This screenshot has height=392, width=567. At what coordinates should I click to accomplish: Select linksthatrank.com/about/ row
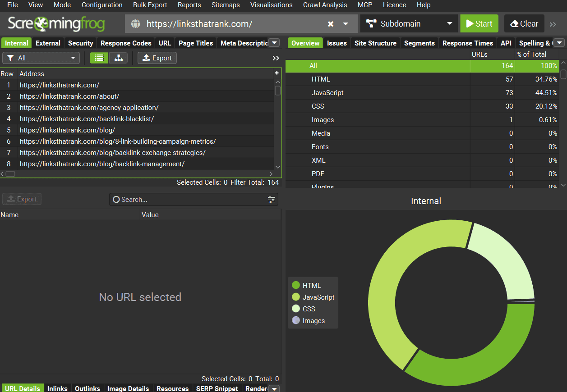click(x=137, y=96)
